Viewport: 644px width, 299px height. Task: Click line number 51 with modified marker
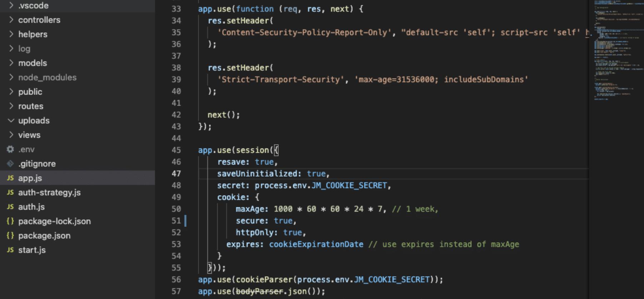click(x=176, y=221)
